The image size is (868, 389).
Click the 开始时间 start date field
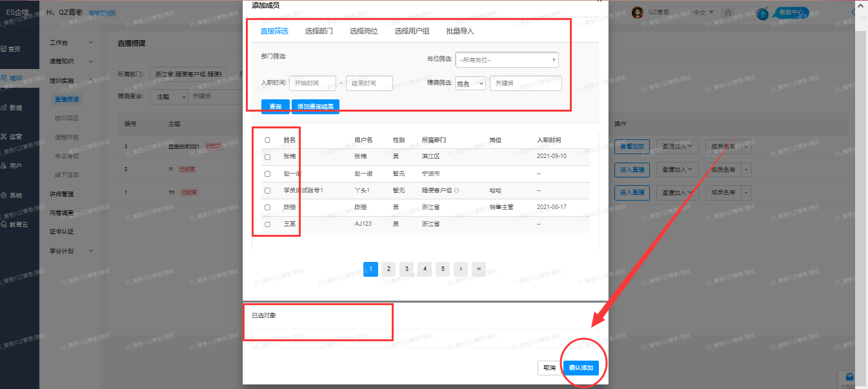[x=312, y=83]
